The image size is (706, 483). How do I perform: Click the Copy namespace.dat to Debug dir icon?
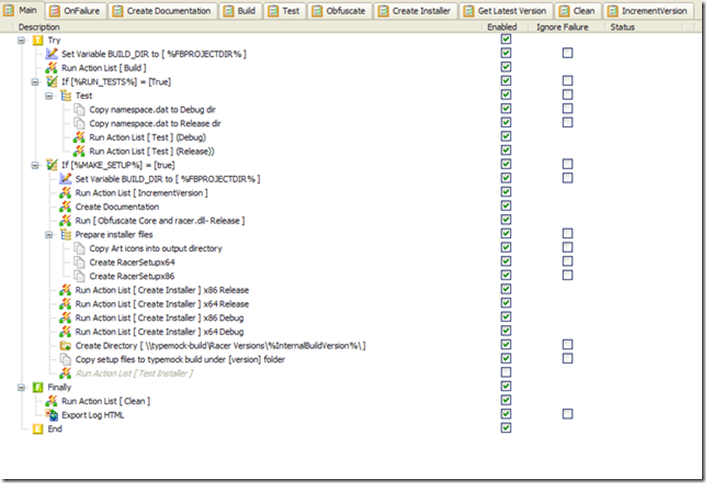[x=79, y=110]
